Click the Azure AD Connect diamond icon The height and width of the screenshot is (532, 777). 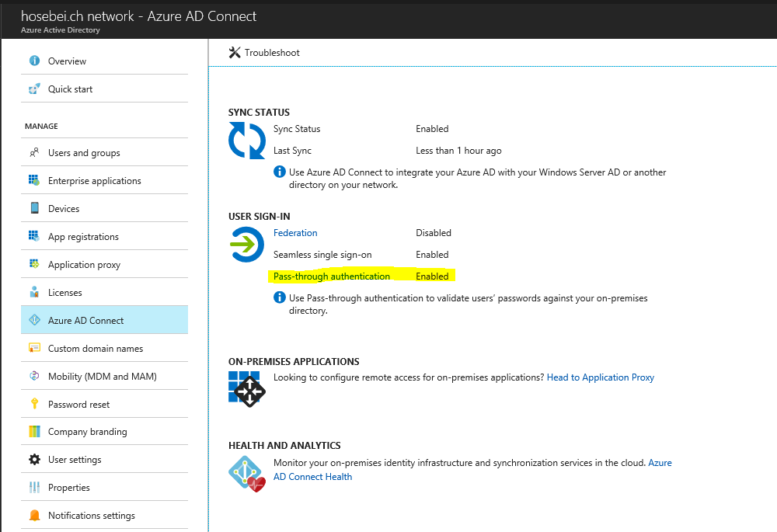click(x=34, y=320)
